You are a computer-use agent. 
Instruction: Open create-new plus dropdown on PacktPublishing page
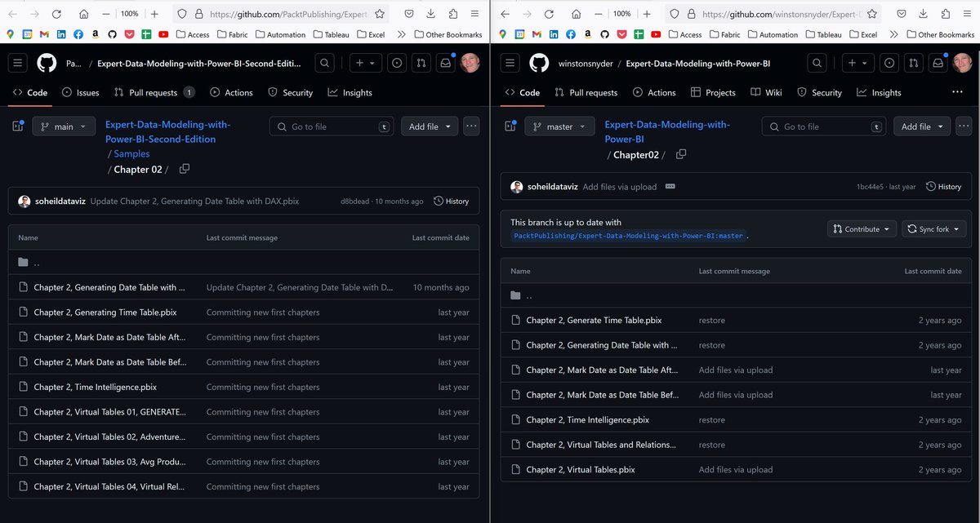tap(364, 64)
